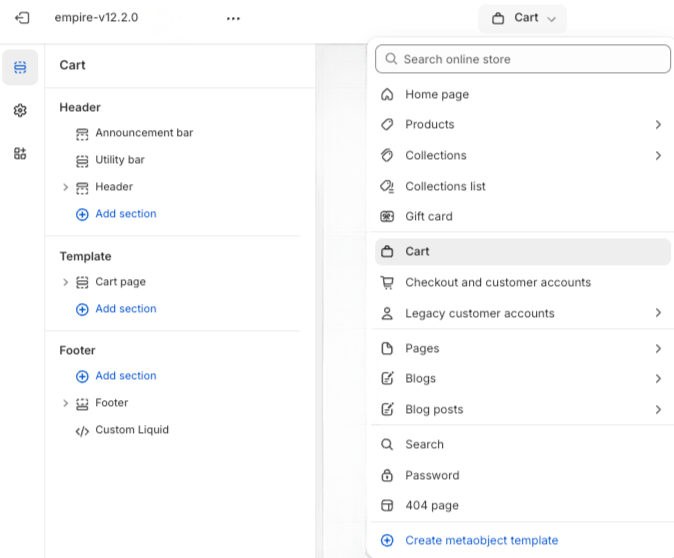Open Blog posts submenu arrow

pos(658,410)
